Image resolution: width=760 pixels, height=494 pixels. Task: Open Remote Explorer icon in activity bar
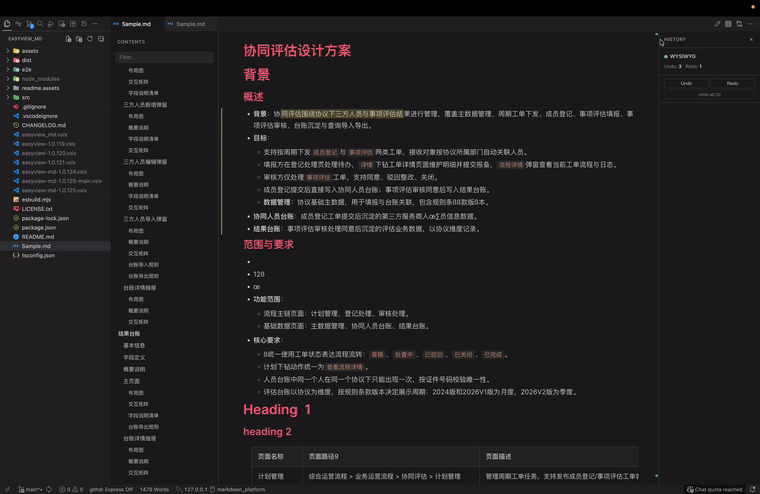click(x=62, y=23)
